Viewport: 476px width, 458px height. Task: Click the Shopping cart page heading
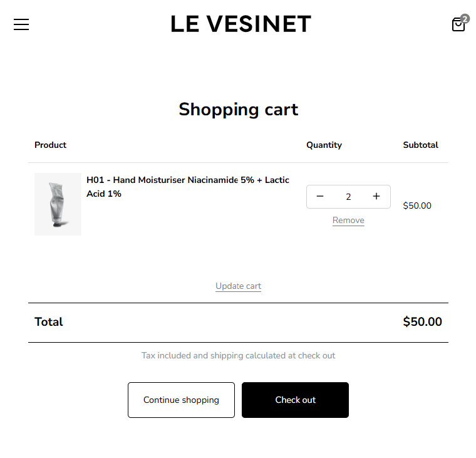pos(238,110)
